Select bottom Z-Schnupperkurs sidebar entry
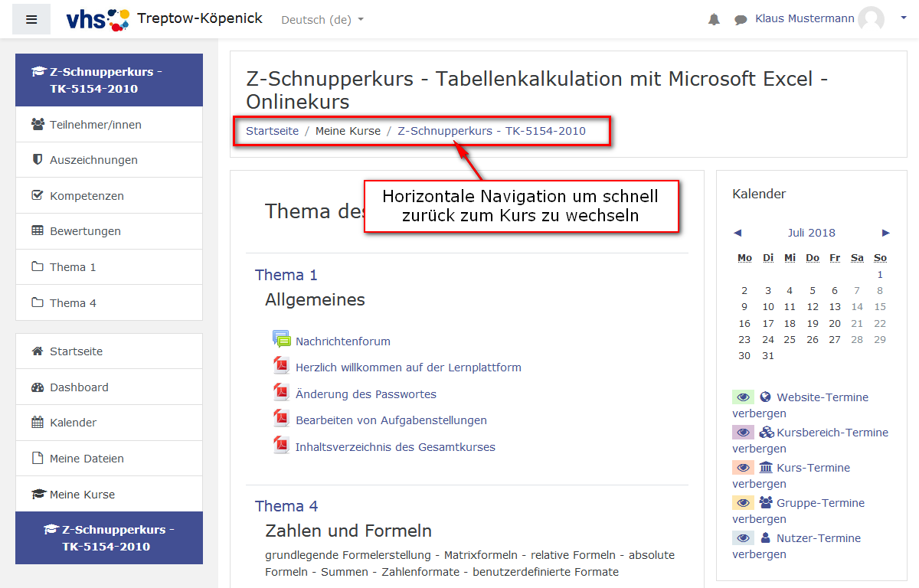The width and height of the screenshot is (919, 588). 109,537
